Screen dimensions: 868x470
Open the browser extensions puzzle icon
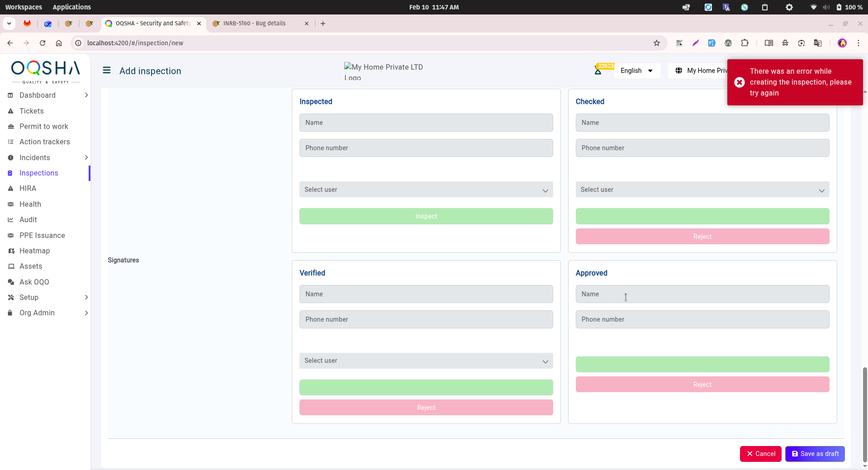(x=745, y=43)
